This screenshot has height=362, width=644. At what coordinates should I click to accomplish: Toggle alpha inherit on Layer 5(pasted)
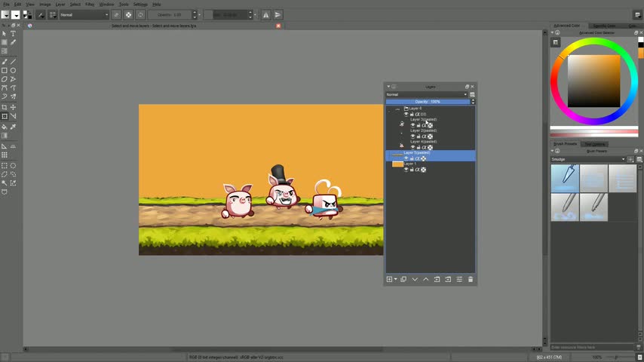point(417,158)
